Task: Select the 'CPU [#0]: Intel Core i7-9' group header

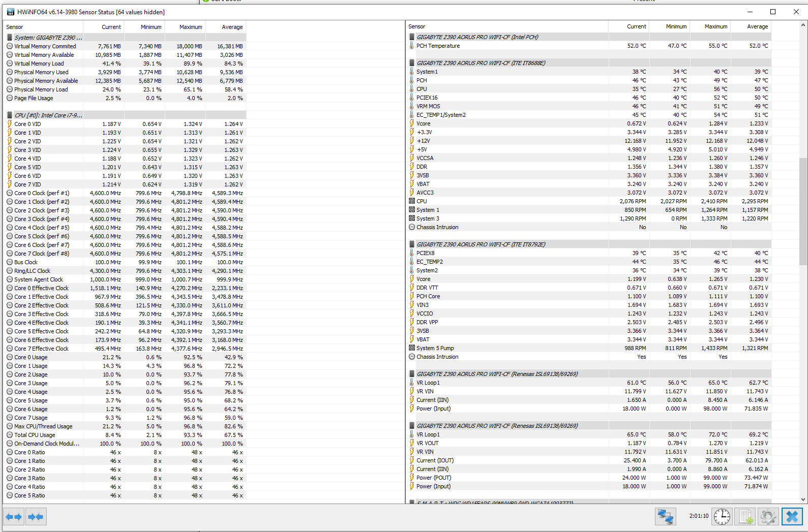Action: point(125,115)
